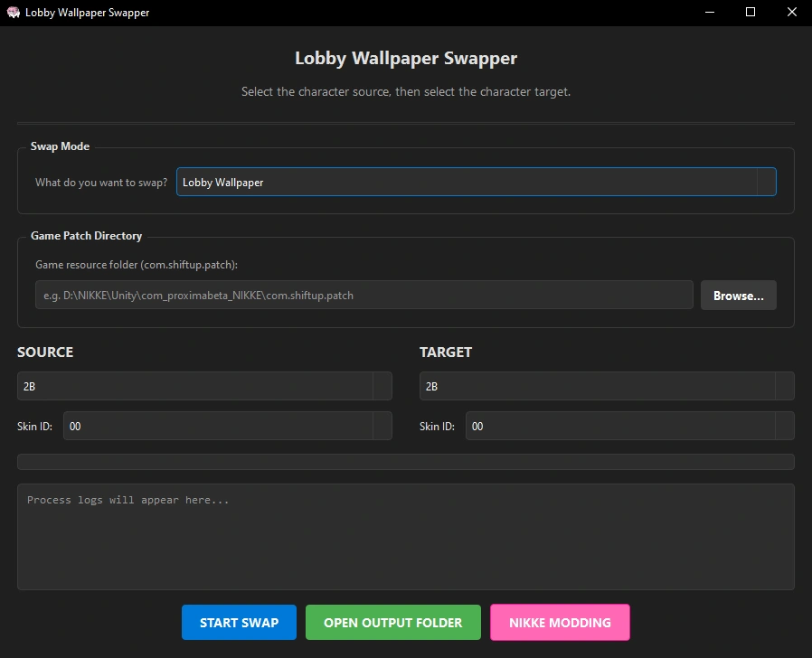The image size is (812, 658).
Task: Minimize the Lobby Wallpaper Swapper window
Action: (710, 13)
